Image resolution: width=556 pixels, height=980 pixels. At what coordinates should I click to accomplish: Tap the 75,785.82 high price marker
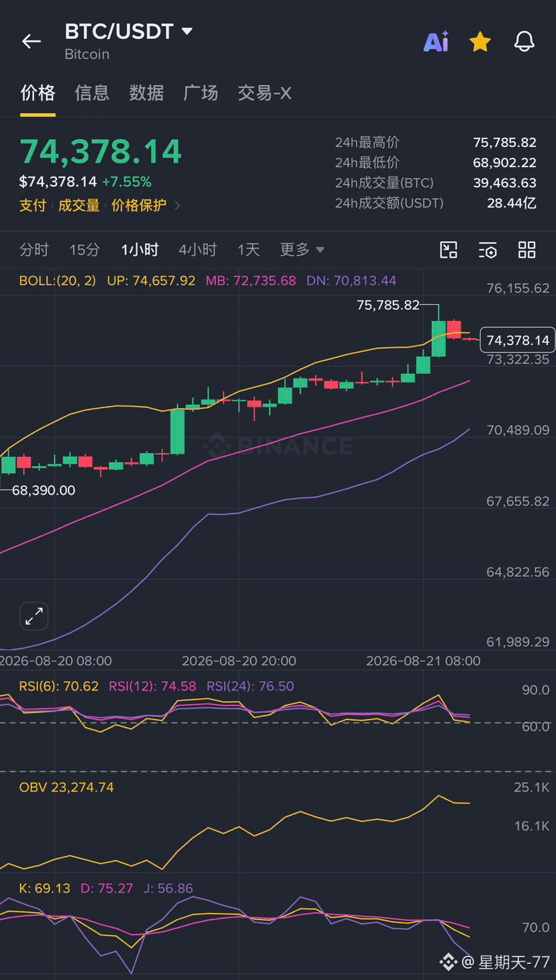point(388,305)
